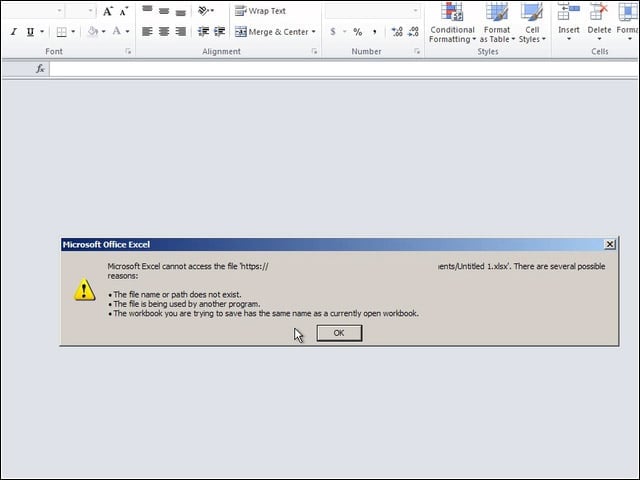Increase decimal places
Image resolution: width=640 pixels, height=480 pixels.
397,32
